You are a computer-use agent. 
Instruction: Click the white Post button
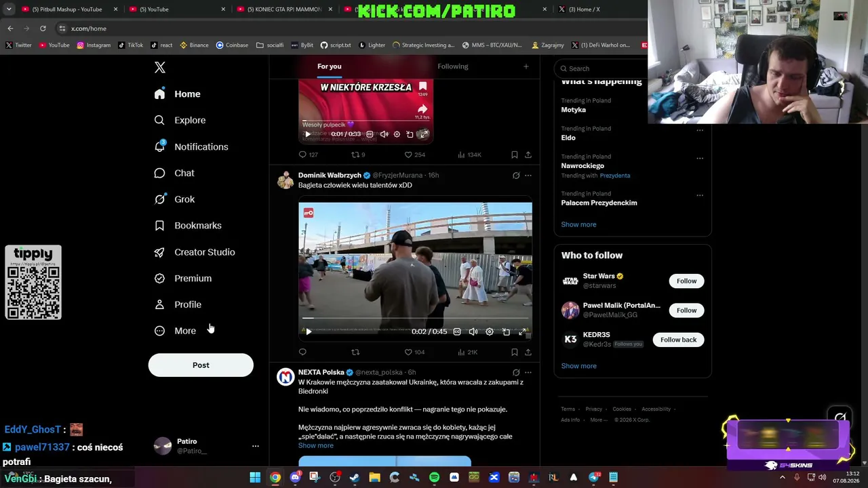coord(201,365)
